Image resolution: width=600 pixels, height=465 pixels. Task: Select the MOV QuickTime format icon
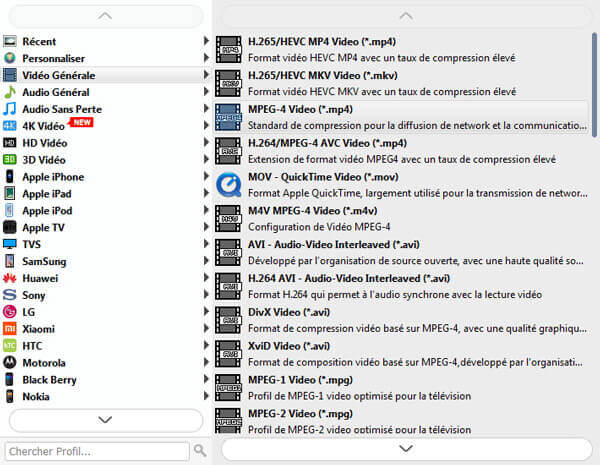click(229, 185)
